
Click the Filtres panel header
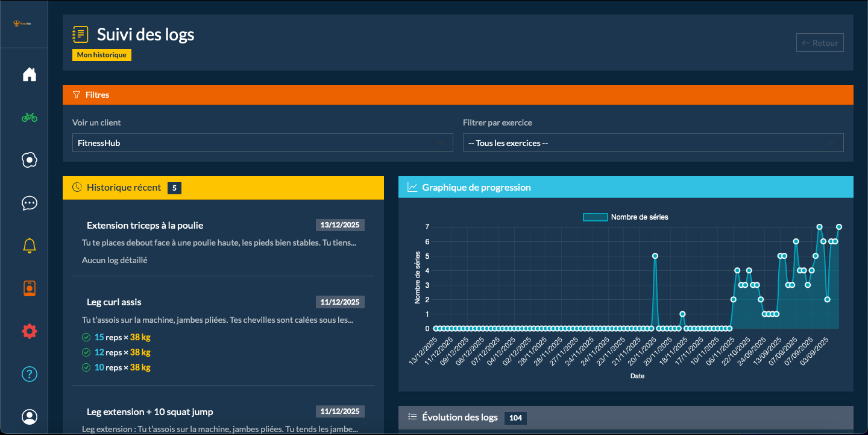click(458, 95)
